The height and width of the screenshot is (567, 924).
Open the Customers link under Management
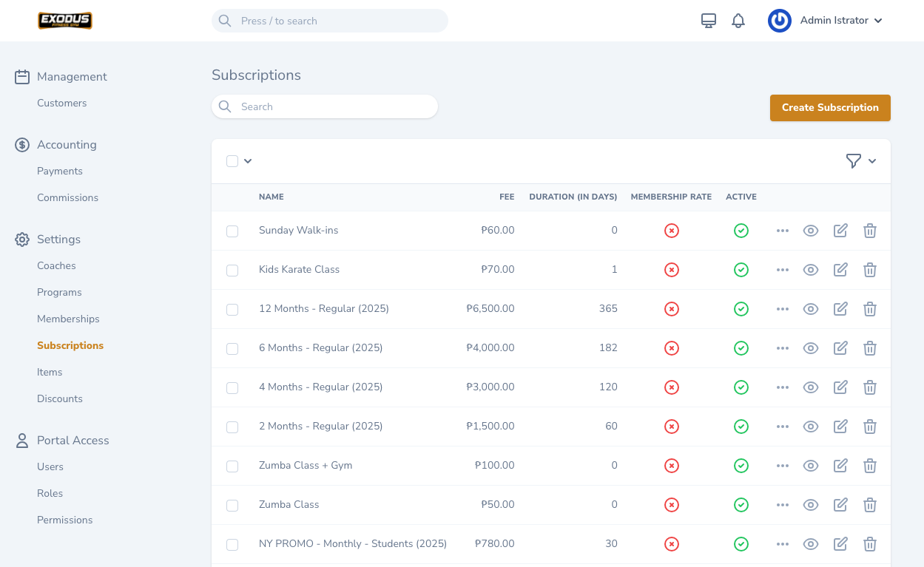pos(62,103)
